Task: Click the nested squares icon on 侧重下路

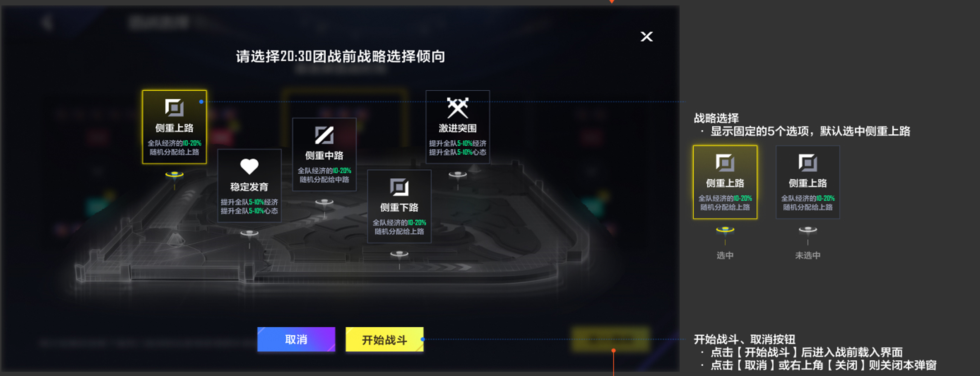Action: point(399,187)
